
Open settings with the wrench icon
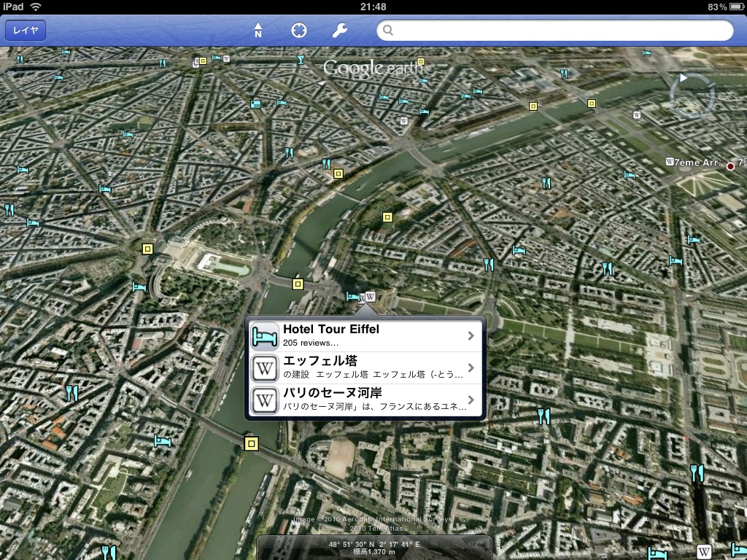pyautogui.click(x=339, y=30)
